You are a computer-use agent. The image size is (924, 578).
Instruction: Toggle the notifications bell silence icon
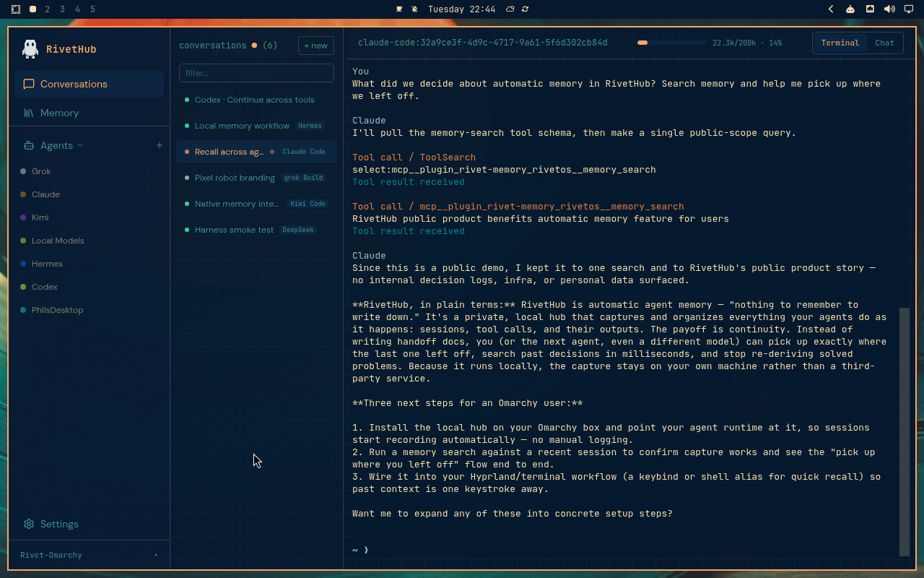414,9
